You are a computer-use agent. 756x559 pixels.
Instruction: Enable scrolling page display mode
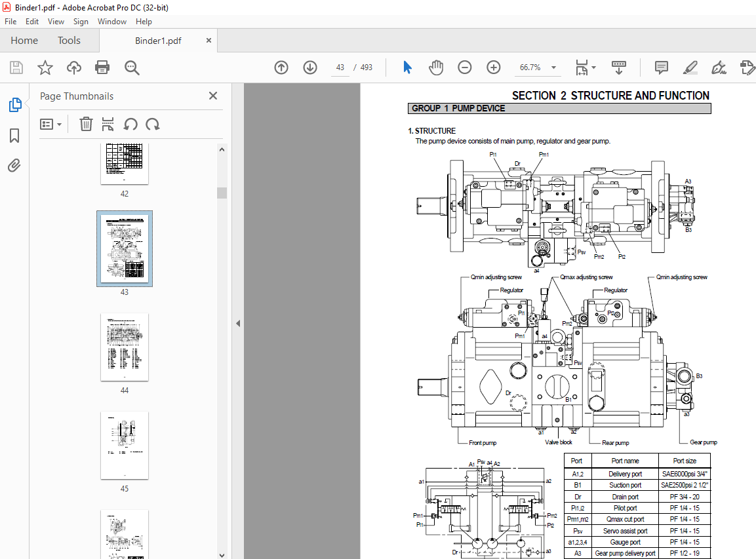click(x=618, y=67)
